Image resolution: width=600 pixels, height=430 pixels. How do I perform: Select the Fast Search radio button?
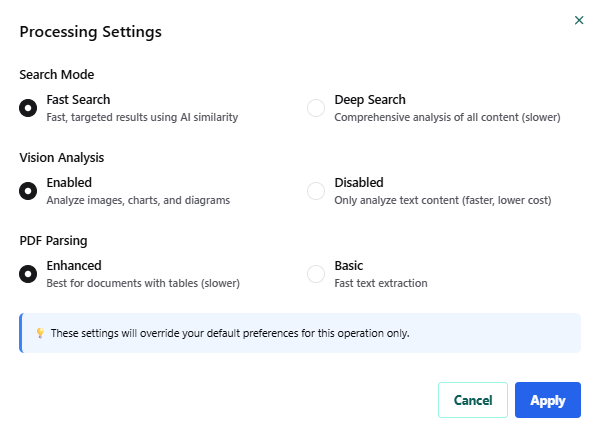pos(28,108)
